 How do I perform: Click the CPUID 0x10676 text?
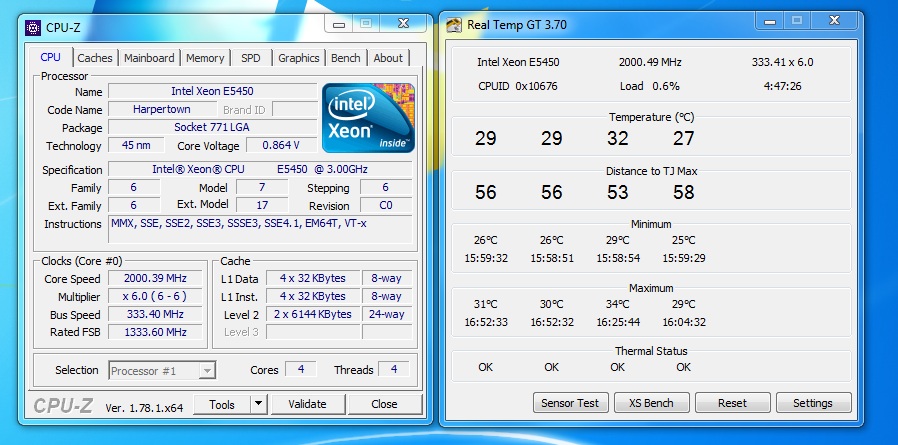pos(518,86)
